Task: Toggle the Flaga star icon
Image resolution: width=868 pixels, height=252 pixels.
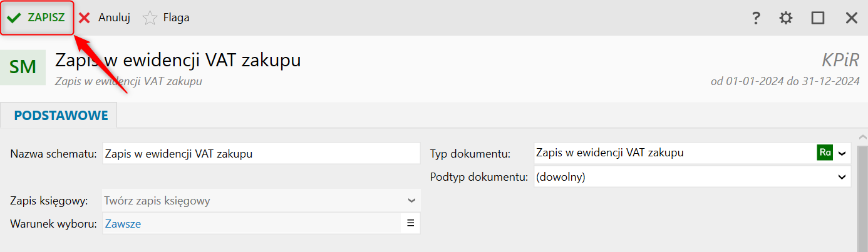Action: click(150, 18)
